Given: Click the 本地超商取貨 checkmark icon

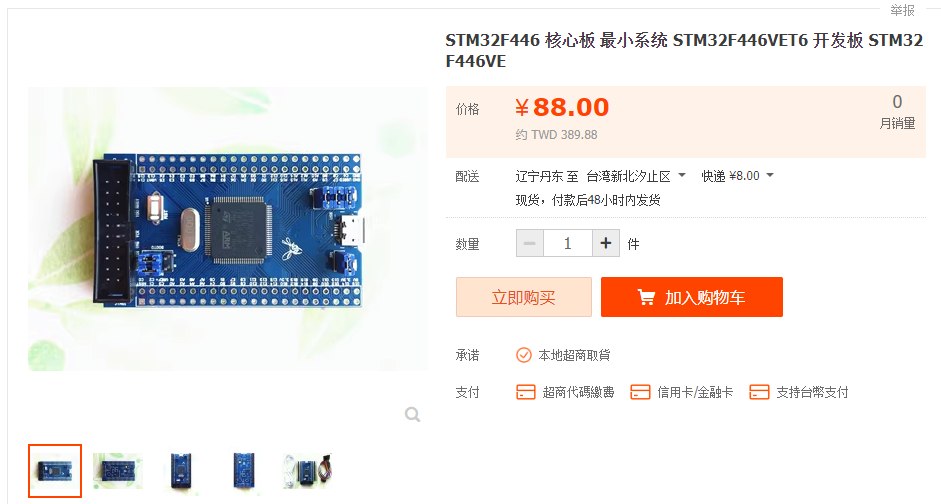Looking at the screenshot, I should [523, 355].
